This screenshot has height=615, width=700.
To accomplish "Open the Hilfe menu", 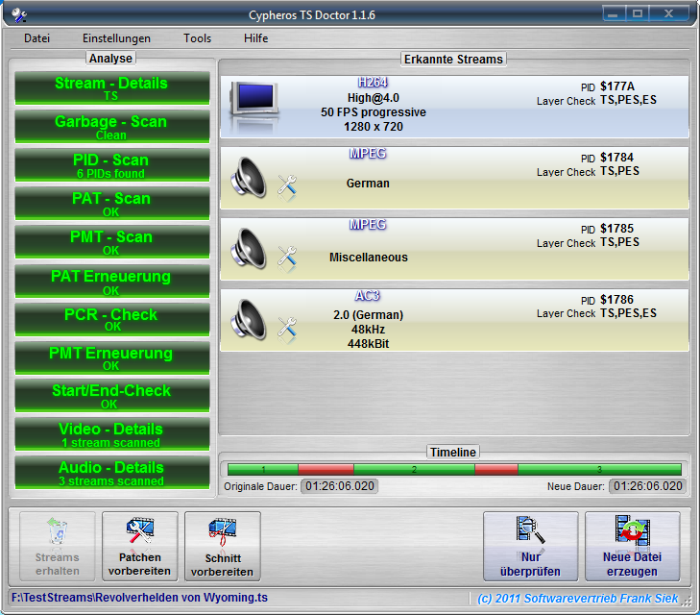I will click(x=256, y=38).
